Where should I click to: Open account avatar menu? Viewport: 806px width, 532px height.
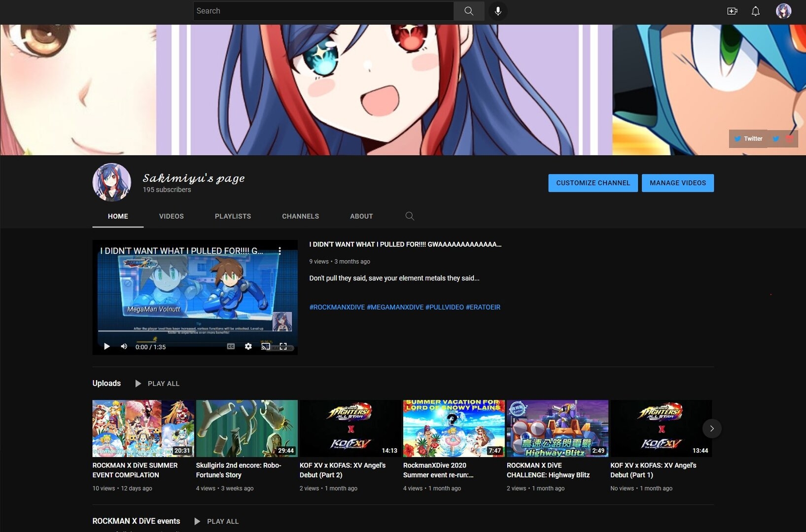point(783,11)
